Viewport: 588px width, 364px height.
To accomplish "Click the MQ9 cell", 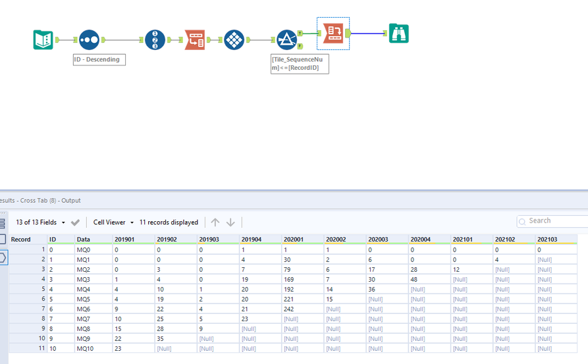I will coord(94,338).
